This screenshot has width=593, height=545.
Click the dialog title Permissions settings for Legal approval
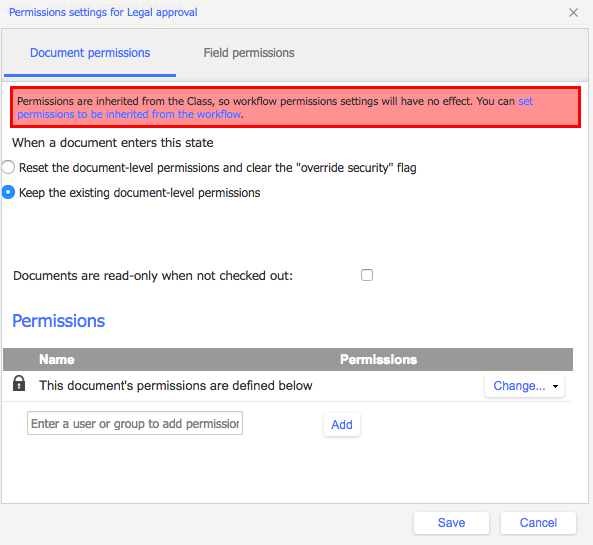pyautogui.click(x=103, y=12)
